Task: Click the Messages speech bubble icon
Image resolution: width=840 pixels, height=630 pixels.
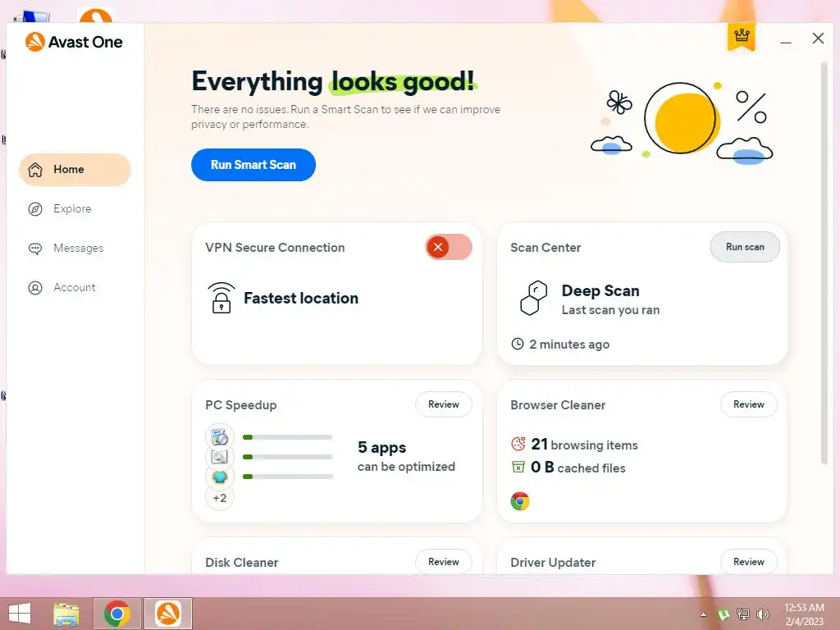Action: coord(35,249)
